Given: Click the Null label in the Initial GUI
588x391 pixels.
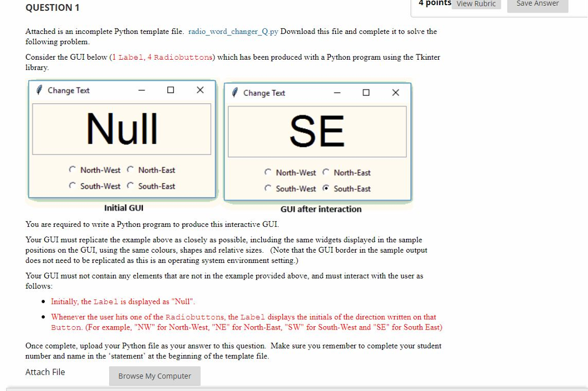Looking at the screenshot, I should tap(121, 129).
